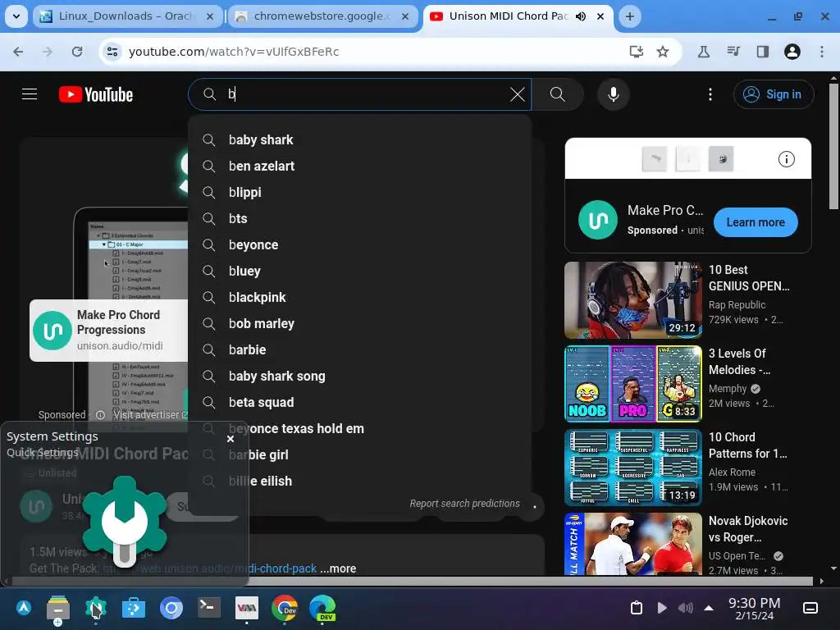Screen dimensions: 840x630
Task: Install app icon in address bar
Action: coord(636,52)
